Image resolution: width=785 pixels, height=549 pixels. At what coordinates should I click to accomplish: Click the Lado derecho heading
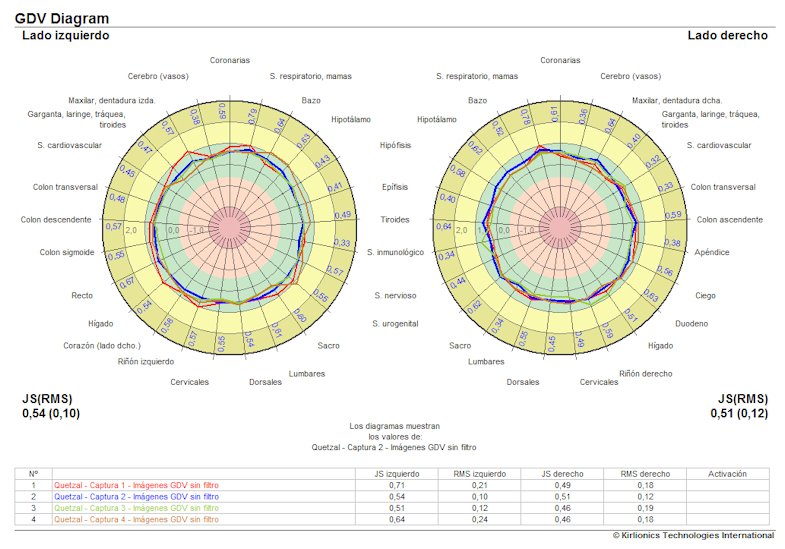point(727,36)
